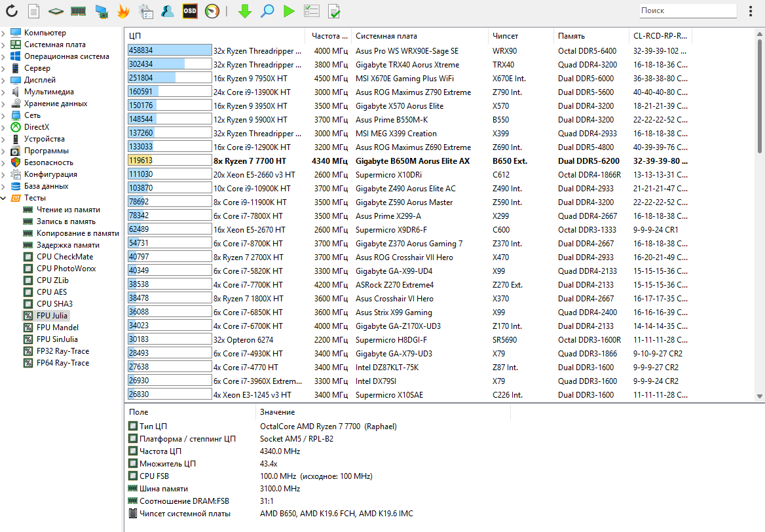Open the FPU SinJulia benchmark

[x=57, y=339]
